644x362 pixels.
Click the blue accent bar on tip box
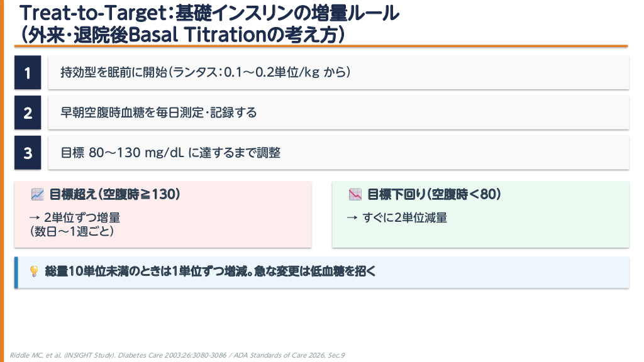16,272
